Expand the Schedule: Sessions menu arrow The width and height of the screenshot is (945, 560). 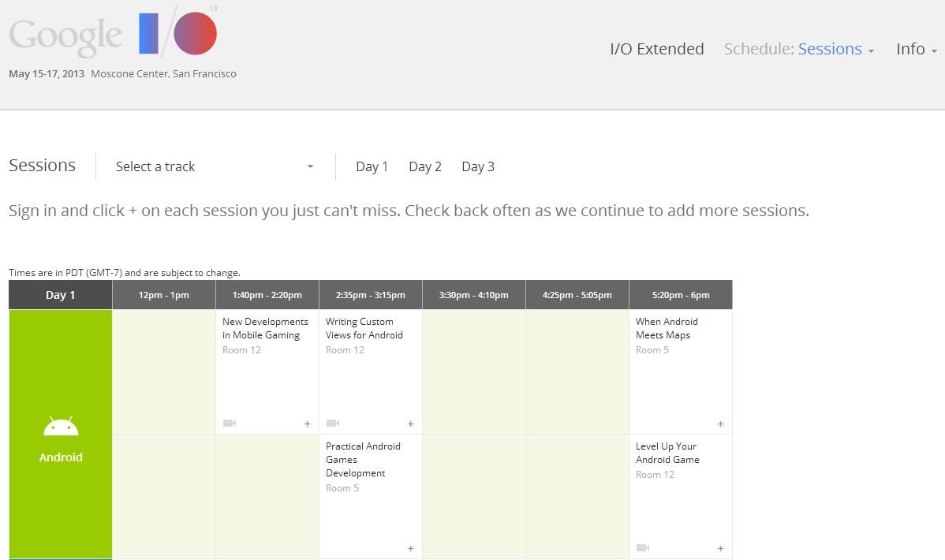[871, 51]
